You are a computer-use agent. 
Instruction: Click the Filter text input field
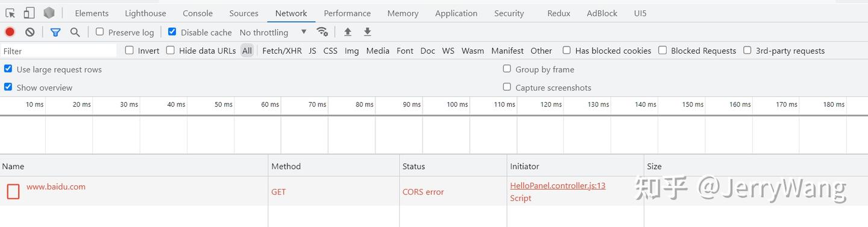click(x=59, y=51)
